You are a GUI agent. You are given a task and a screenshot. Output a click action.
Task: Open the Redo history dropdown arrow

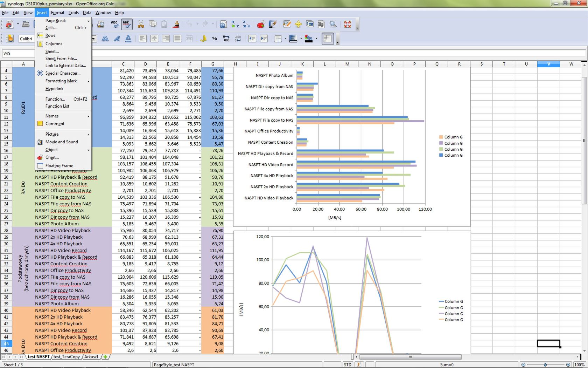213,24
